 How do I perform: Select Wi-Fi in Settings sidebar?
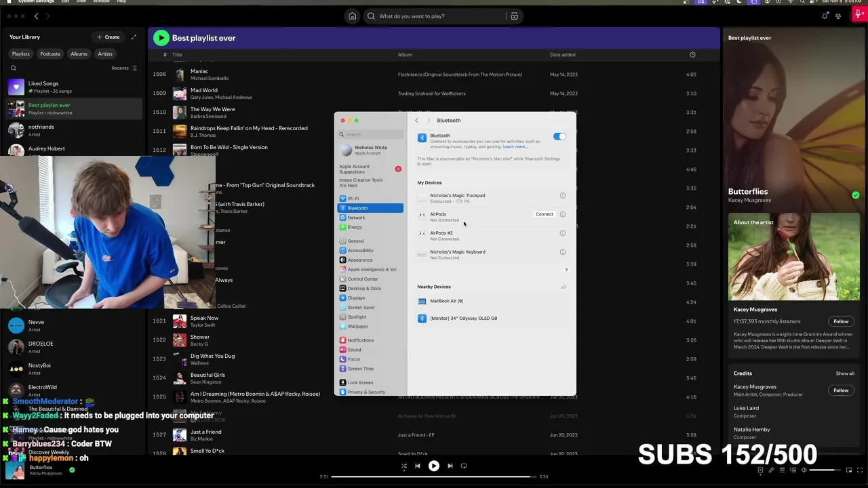370,199
